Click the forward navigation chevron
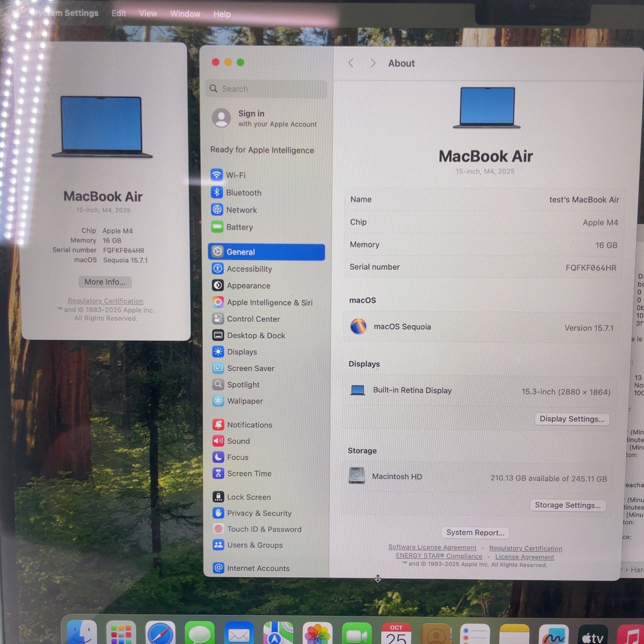This screenshot has height=644, width=644. pyautogui.click(x=373, y=63)
